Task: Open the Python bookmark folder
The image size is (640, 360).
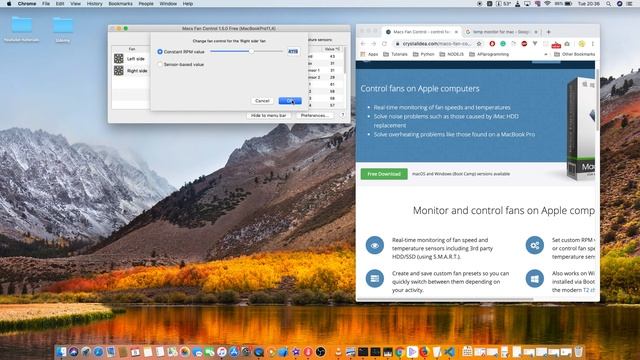Action: (424, 54)
